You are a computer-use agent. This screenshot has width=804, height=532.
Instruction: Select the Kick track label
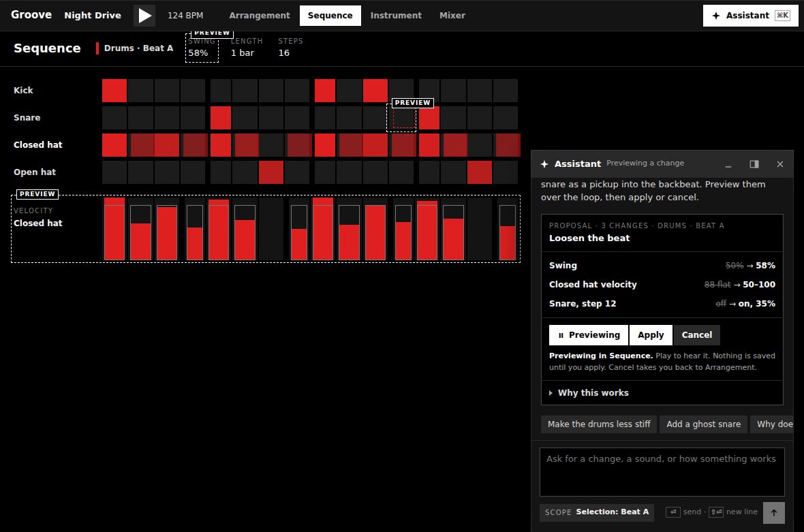(x=23, y=90)
